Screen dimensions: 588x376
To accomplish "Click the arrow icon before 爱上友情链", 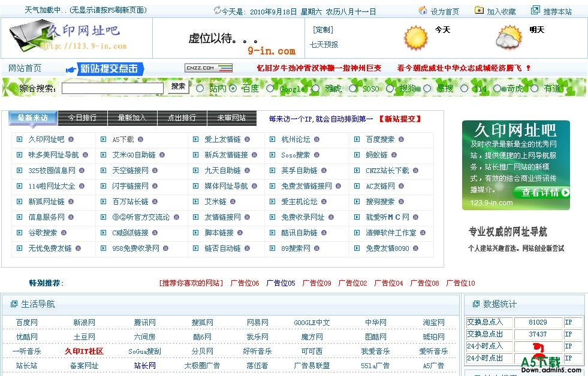I will click(x=196, y=140).
